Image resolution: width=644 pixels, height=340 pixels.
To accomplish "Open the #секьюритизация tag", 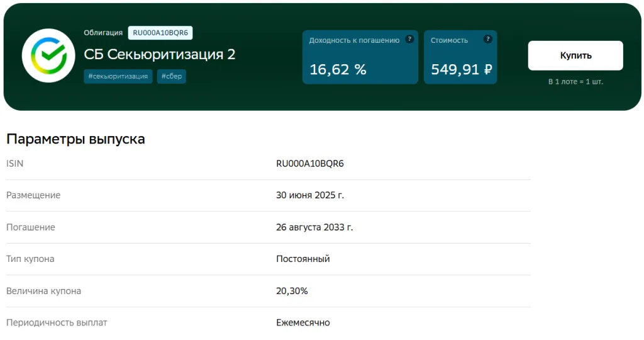I will (118, 76).
